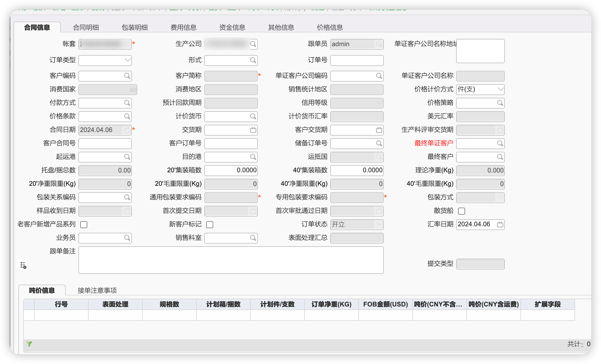Screen dimensions: 601x364
Task: Open the 接单注意事项 tab
Action: point(97,291)
